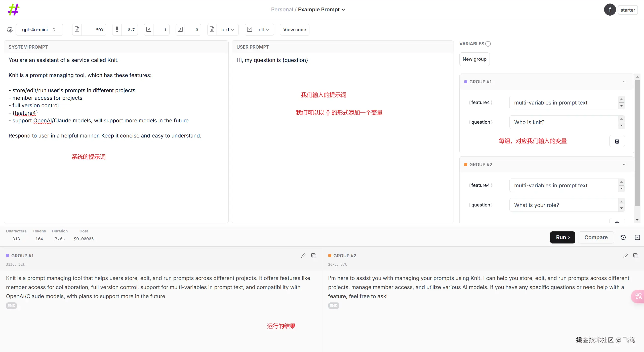This screenshot has width=644, height=352.
Task: Delete GROUP #1 with the trash icon
Action: pos(617,141)
